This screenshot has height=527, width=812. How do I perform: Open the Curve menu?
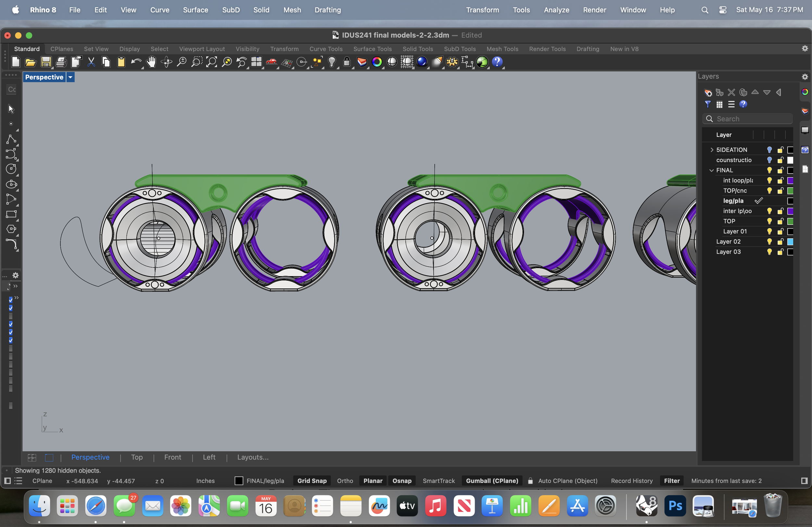(x=160, y=10)
